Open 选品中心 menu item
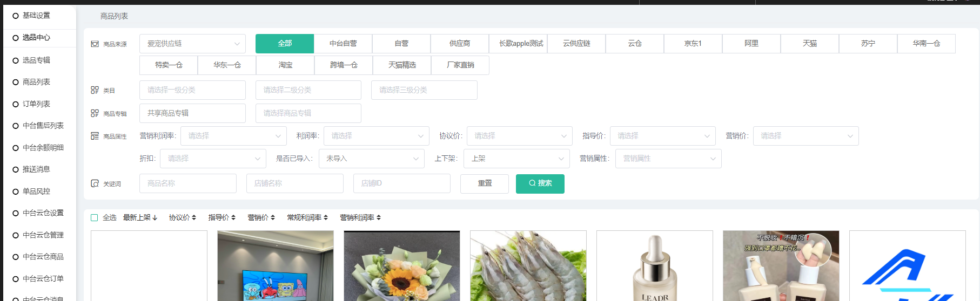This screenshot has height=301, width=980. tap(36, 38)
